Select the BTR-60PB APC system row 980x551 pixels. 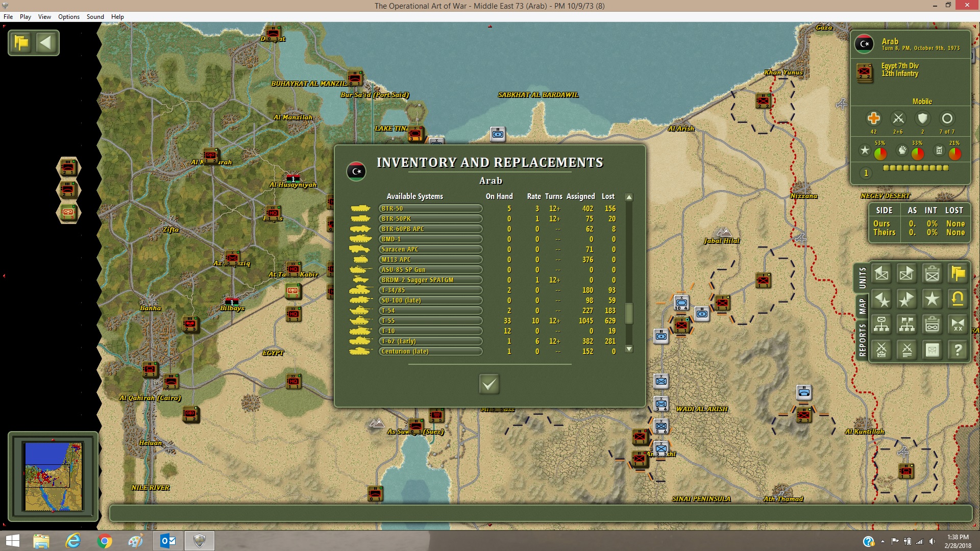click(x=430, y=229)
